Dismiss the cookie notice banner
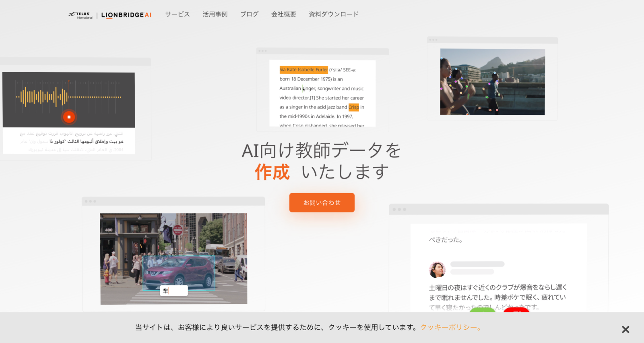 (x=625, y=329)
